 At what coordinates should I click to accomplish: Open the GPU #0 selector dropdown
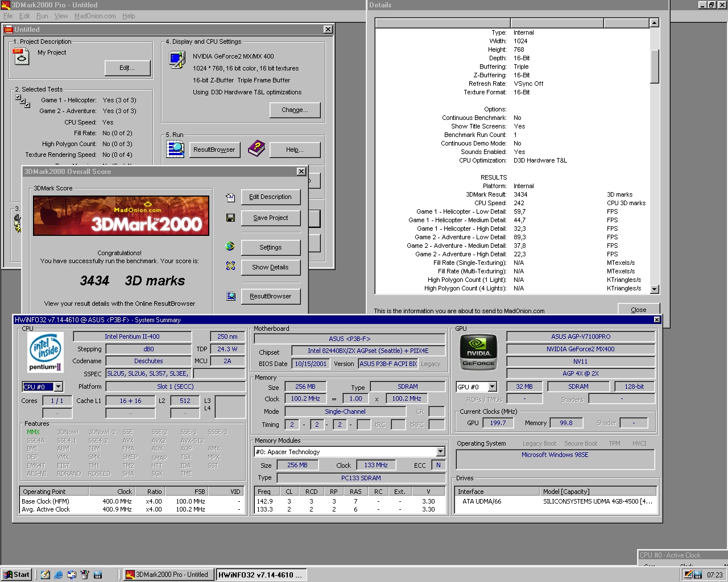coord(493,387)
